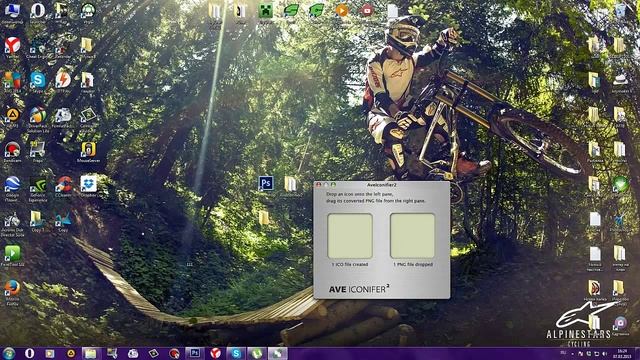640x360 pixels.
Task: Select the Minecraft creeper icon on desktop
Action: pyautogui.click(x=266, y=11)
